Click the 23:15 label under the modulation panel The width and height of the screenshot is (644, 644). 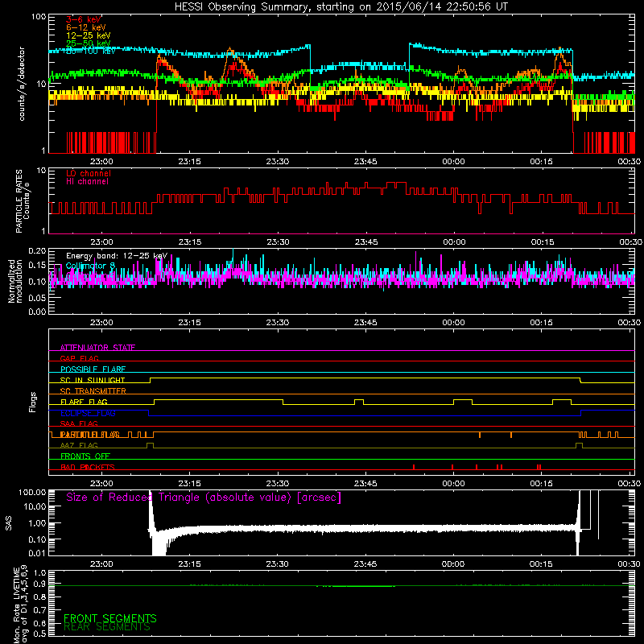[189, 323]
